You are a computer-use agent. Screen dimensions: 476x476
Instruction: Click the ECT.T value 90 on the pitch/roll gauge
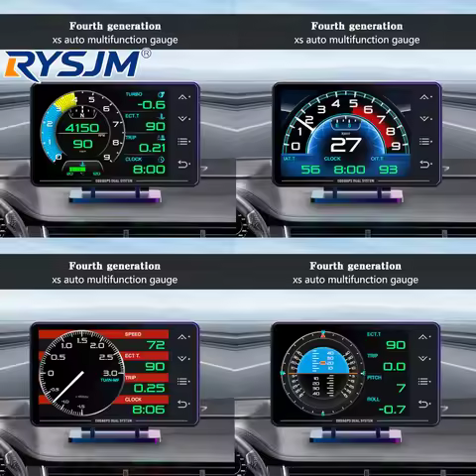(396, 345)
